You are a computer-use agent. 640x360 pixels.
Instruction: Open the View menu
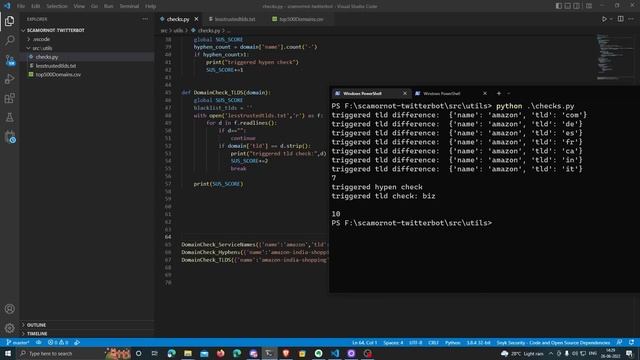coord(79,6)
